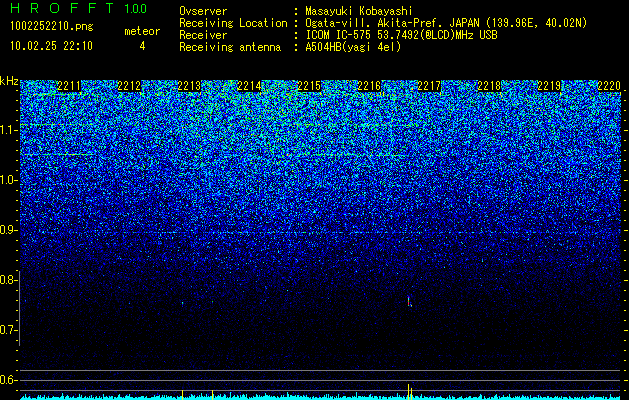Click the version number 1.0.0
The height and width of the screenshot is (400, 629).
[136, 9]
